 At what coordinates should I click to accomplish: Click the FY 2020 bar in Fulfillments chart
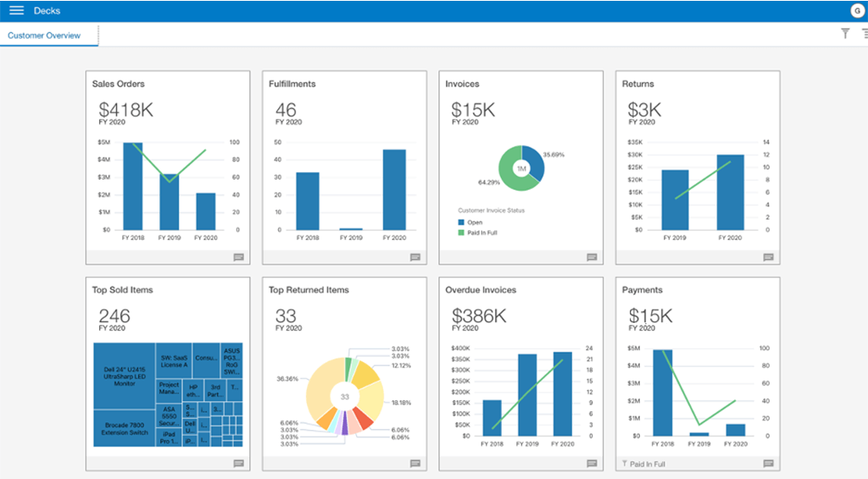coord(394,189)
